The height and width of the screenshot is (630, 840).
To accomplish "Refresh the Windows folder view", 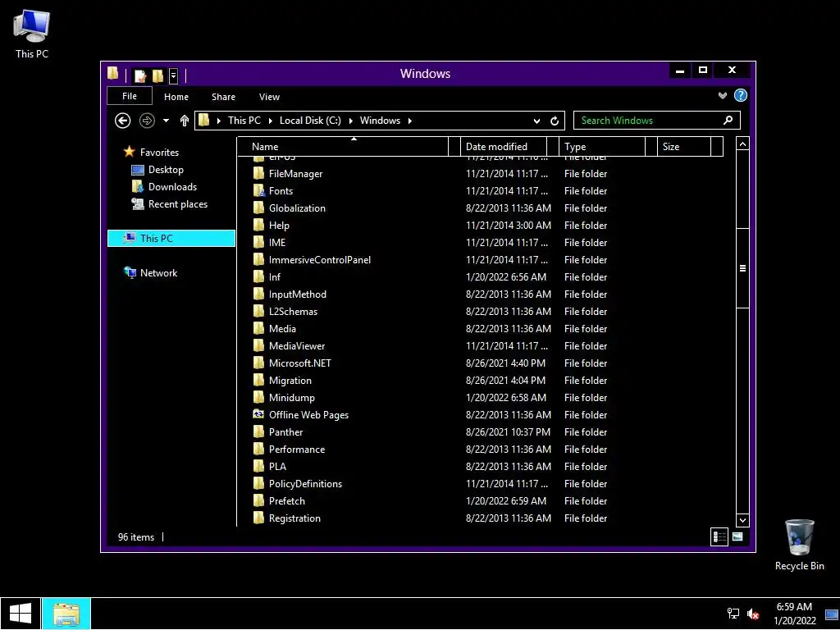I will coord(555,121).
